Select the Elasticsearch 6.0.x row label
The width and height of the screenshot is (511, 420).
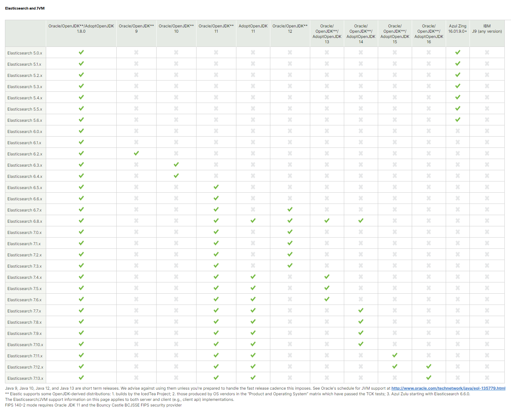[x=25, y=132]
